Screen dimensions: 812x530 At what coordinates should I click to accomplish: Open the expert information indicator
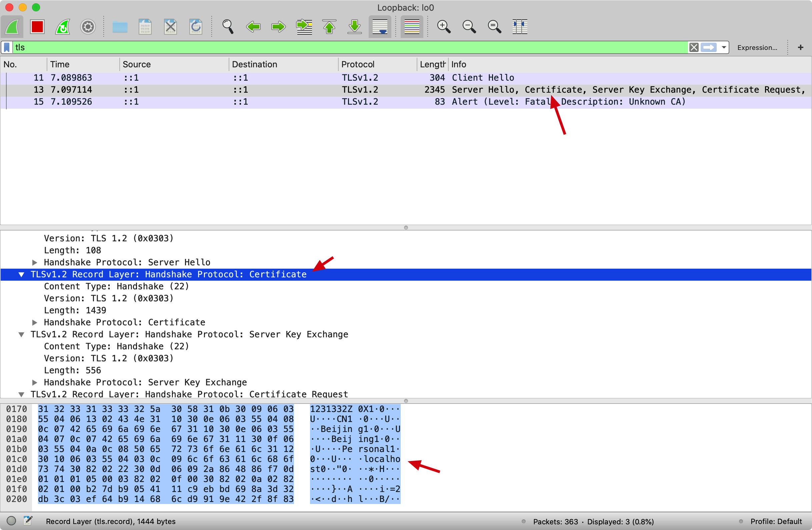tap(11, 521)
